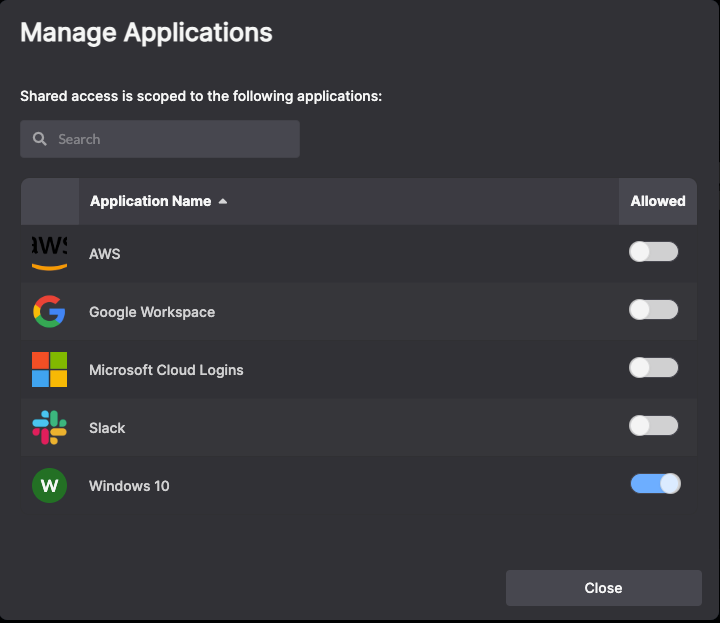Click the green W icon for Windows 10
The width and height of the screenshot is (720, 623).
(x=49, y=486)
